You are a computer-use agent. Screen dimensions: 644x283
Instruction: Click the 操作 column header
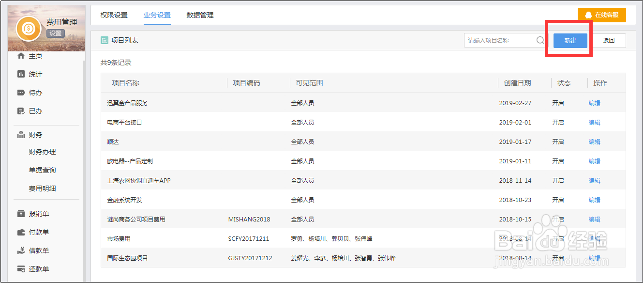600,83
